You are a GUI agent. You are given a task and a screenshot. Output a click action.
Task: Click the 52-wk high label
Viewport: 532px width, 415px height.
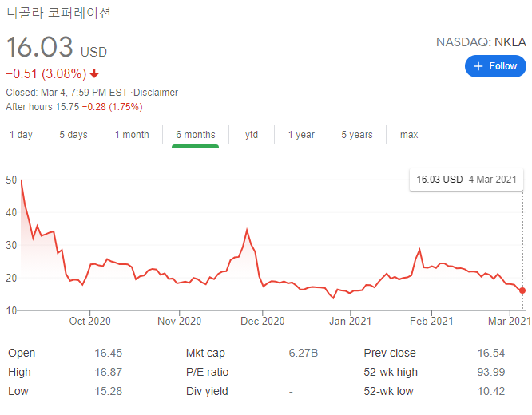click(391, 372)
